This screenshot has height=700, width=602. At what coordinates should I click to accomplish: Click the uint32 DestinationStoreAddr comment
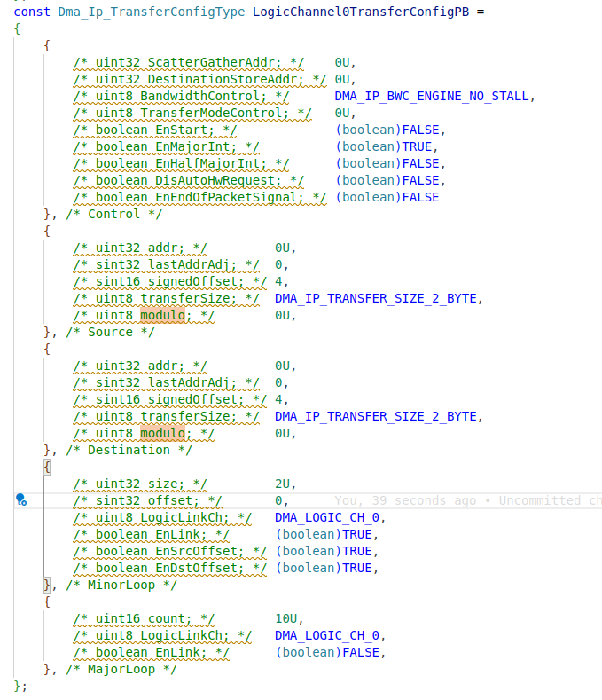(199, 80)
